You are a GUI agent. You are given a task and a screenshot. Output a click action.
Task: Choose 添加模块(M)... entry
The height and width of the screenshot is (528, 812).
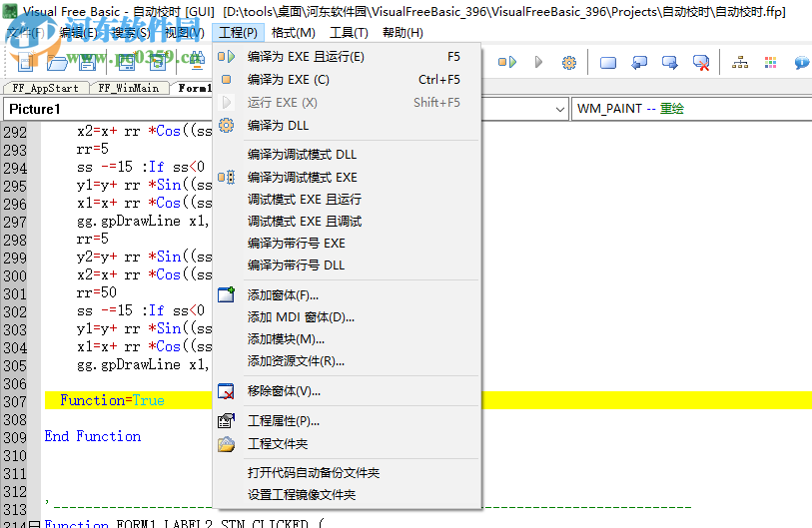[x=347, y=339]
